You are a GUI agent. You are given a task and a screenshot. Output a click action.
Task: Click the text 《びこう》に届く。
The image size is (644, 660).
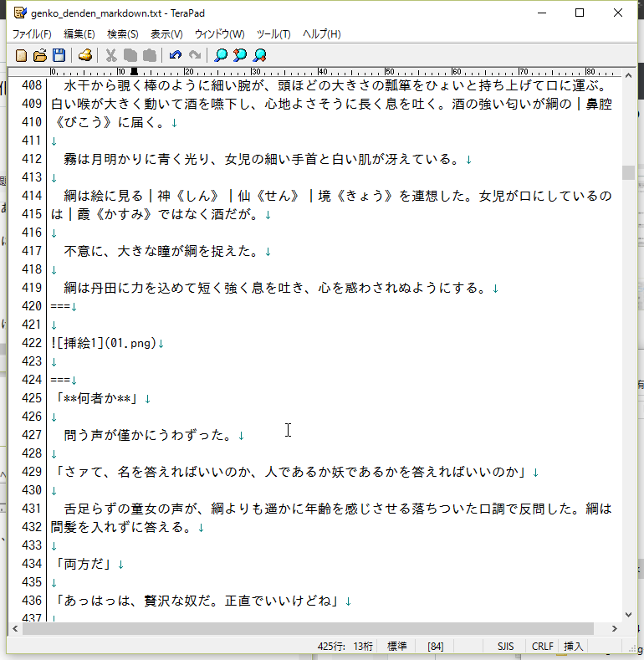110,122
